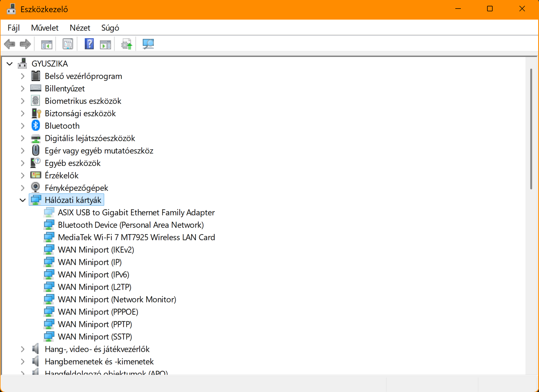Image resolution: width=539 pixels, height=392 pixels.
Task: Click Scan for hardware changes icon
Action: (148, 44)
